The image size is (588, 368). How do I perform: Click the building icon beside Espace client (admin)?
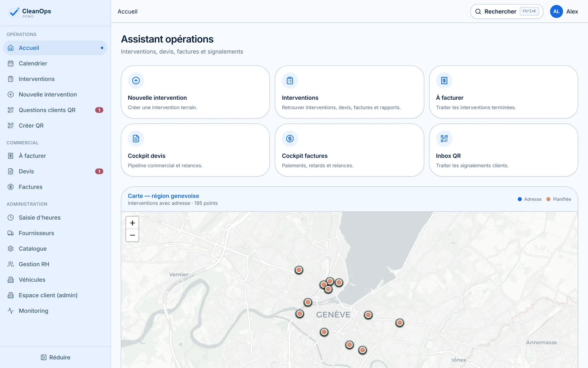click(11, 295)
